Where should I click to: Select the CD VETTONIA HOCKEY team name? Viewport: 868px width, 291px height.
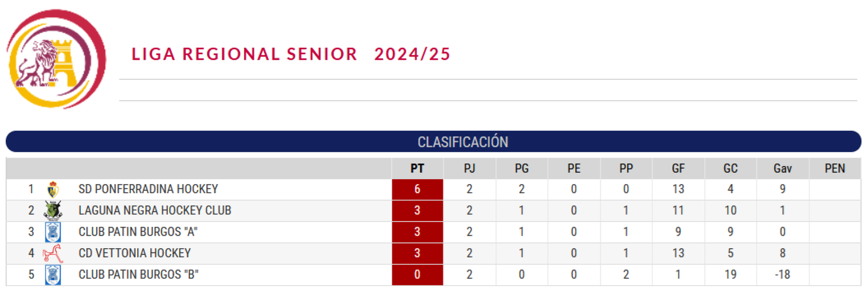tap(135, 253)
